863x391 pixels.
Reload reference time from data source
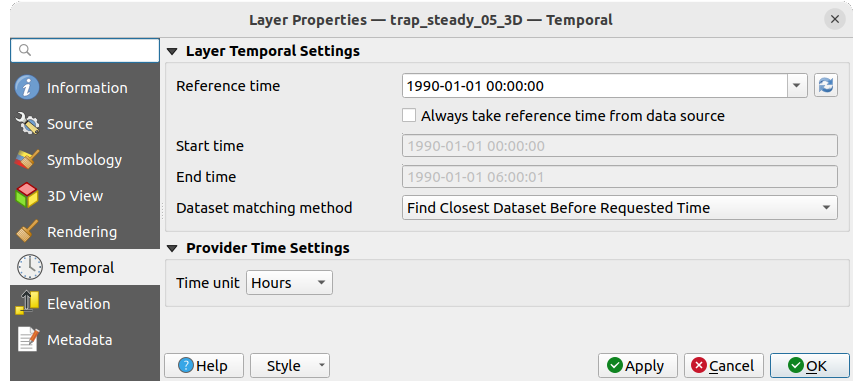pos(826,86)
